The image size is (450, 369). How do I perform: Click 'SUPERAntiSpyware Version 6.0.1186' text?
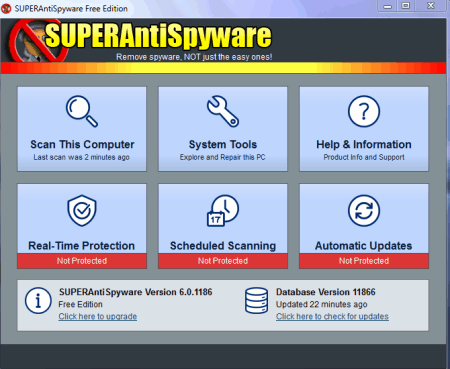pyautogui.click(x=136, y=292)
